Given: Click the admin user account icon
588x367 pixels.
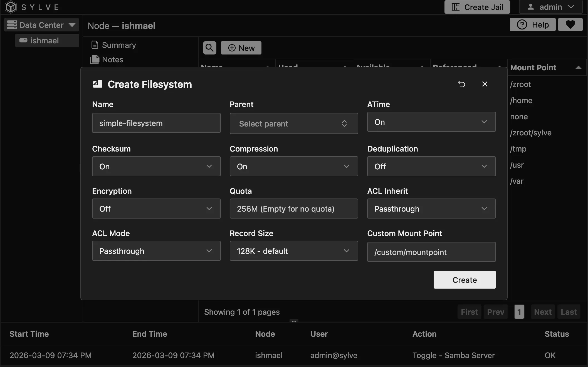Looking at the screenshot, I should pyautogui.click(x=530, y=7).
